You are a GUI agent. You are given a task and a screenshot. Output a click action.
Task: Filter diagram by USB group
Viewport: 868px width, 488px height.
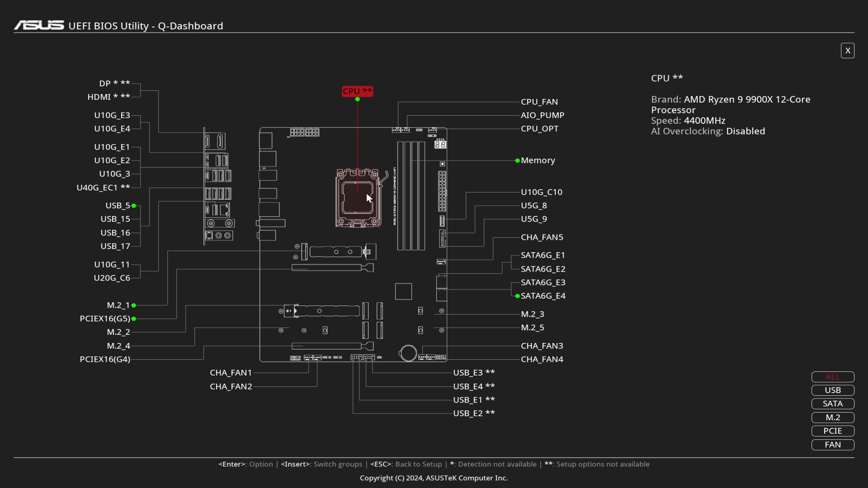pyautogui.click(x=832, y=390)
